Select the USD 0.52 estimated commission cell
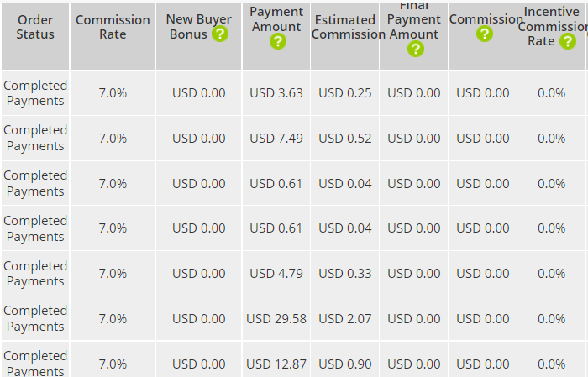Viewport: 588px width, 377px height. point(344,139)
